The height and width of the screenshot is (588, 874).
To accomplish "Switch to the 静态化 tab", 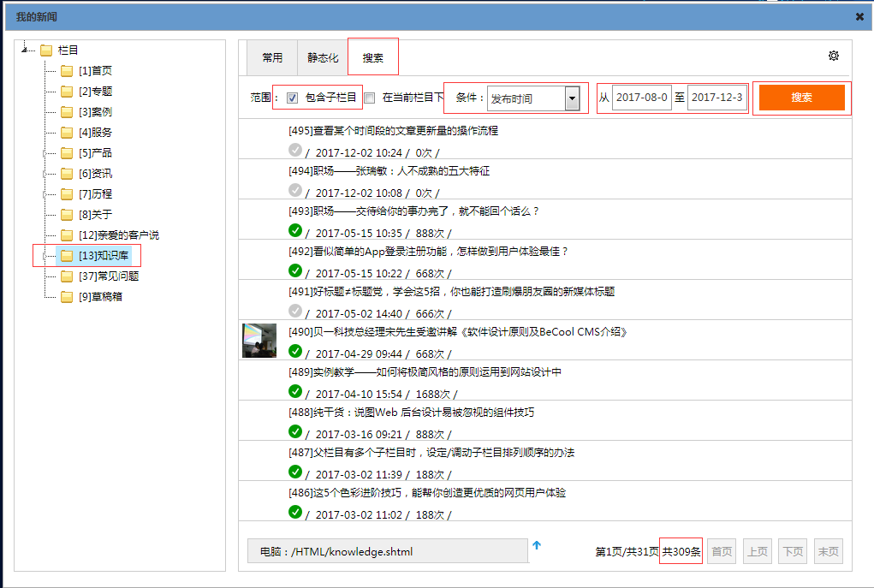I will tap(323, 58).
